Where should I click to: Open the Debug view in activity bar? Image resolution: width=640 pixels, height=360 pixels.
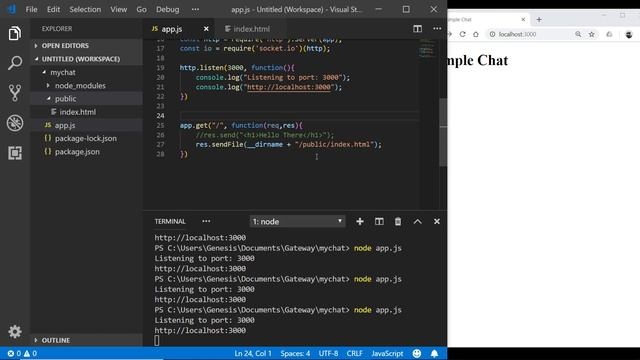(15, 123)
